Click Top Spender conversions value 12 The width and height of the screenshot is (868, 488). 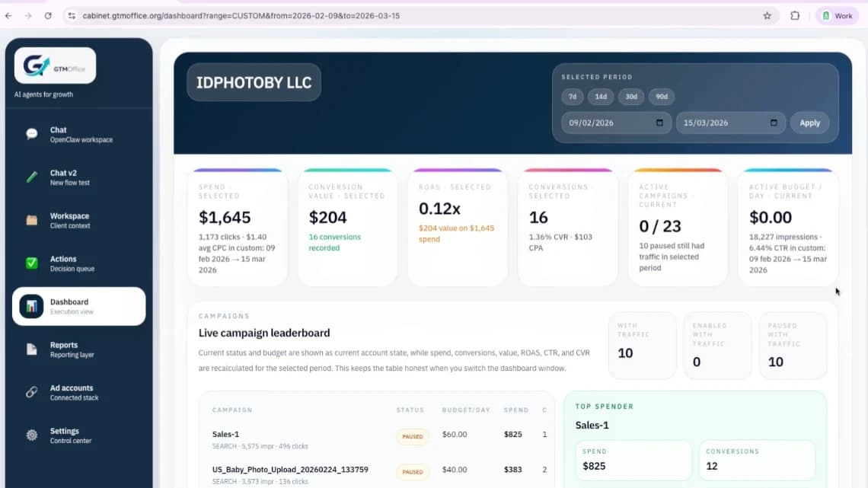tap(712, 466)
